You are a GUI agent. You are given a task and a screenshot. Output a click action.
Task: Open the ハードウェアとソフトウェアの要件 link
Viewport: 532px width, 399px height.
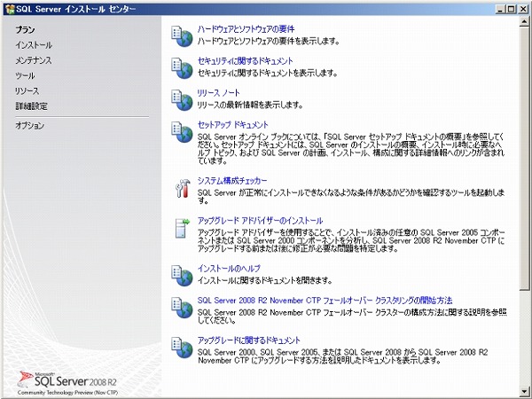point(246,29)
